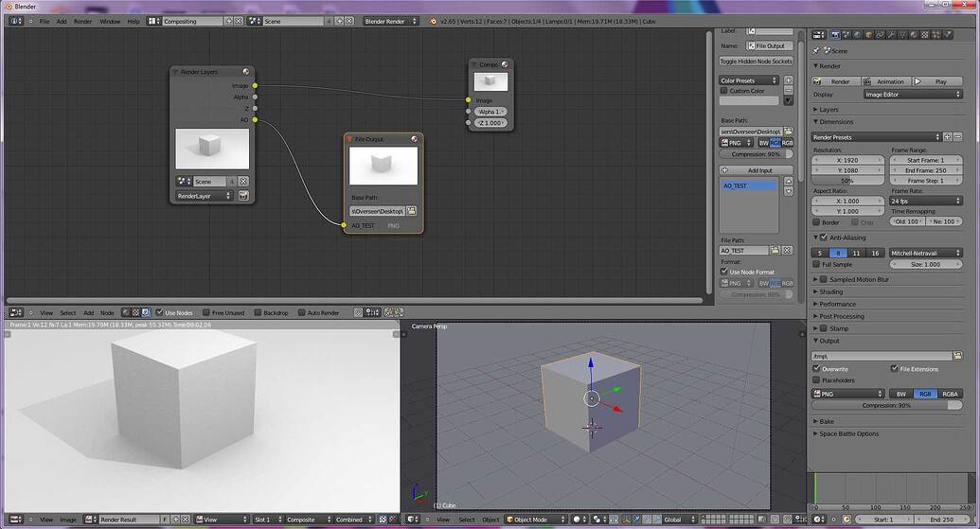Viewport: 980px width, 529px height.
Task: Open 24 fps frame rate dropdown
Action: point(926,201)
